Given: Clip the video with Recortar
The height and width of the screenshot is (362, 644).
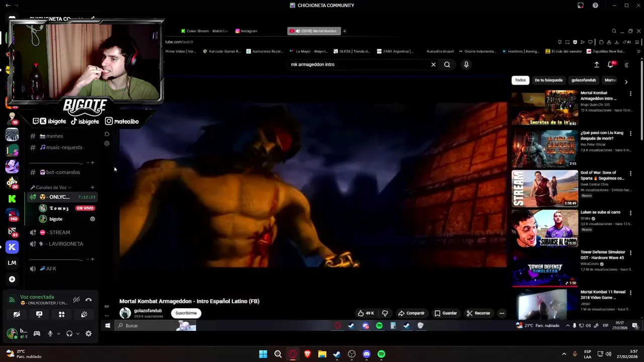Looking at the screenshot, I should point(478,313).
